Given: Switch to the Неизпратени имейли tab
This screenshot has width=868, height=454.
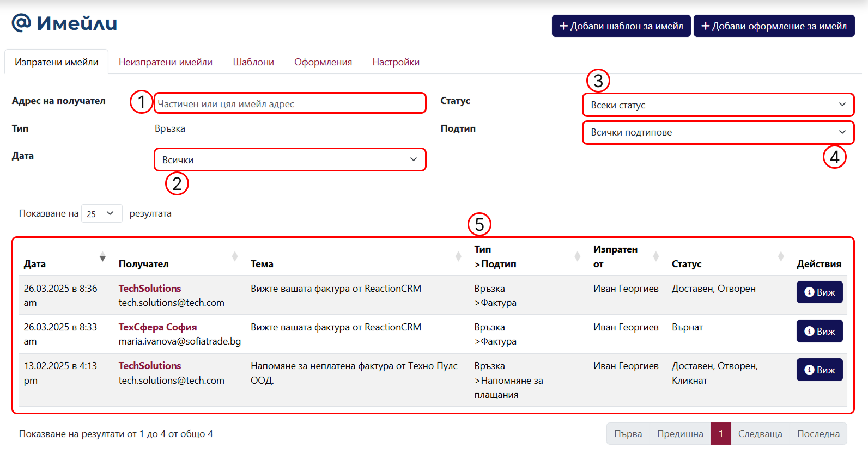Looking at the screenshot, I should click(x=166, y=62).
